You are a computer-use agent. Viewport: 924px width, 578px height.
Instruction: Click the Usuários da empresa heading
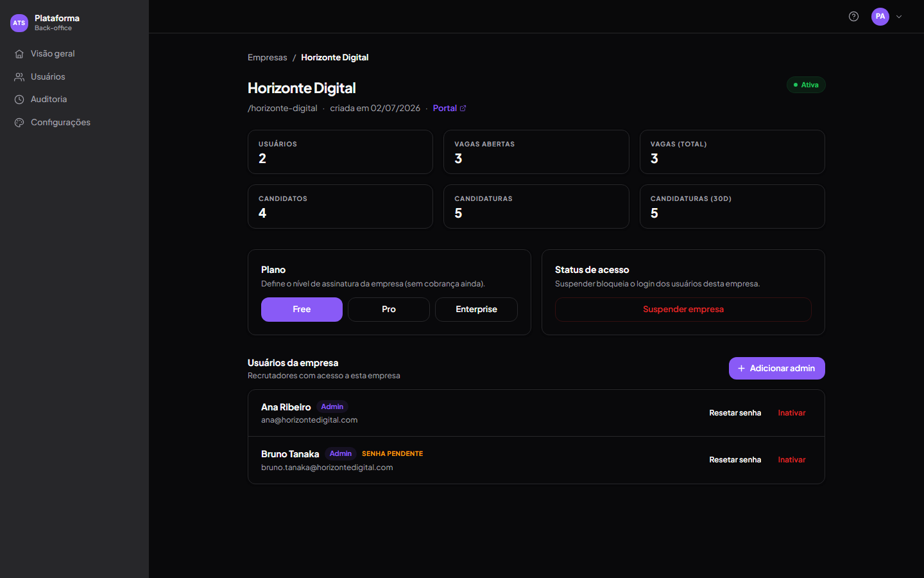click(x=293, y=363)
